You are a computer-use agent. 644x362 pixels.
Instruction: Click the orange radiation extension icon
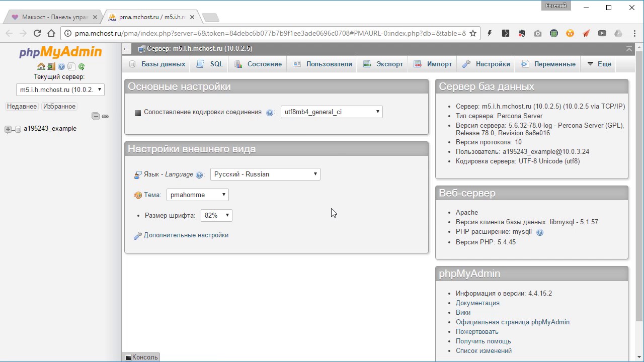pos(570,33)
